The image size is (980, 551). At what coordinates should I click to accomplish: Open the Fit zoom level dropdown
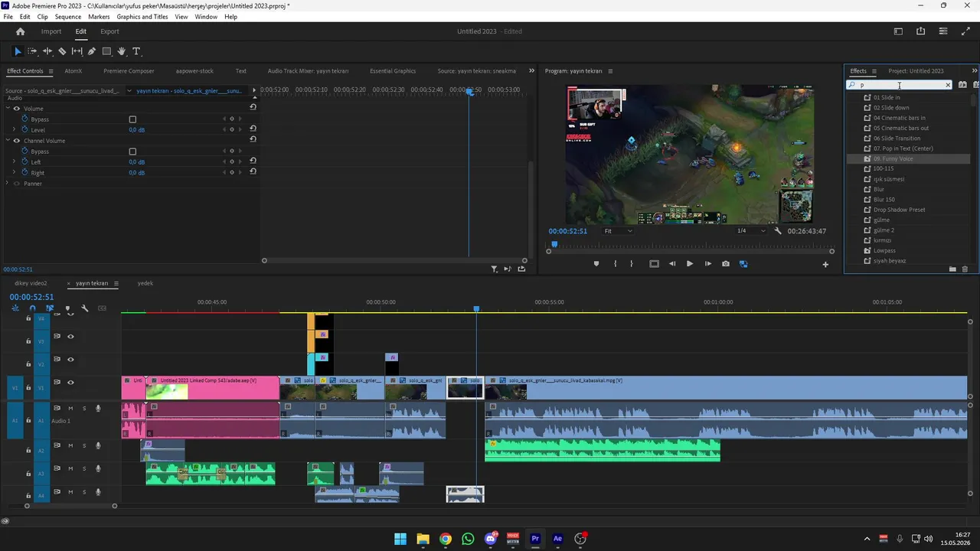coord(619,231)
